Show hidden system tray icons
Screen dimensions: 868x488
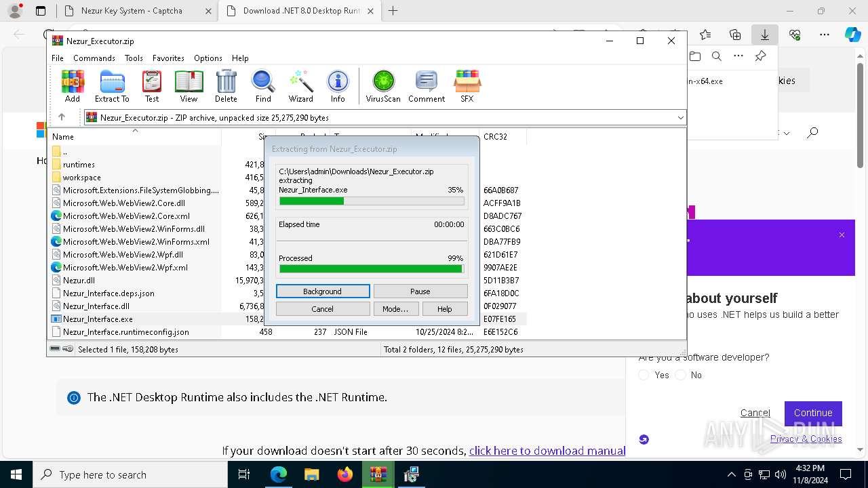point(731,474)
